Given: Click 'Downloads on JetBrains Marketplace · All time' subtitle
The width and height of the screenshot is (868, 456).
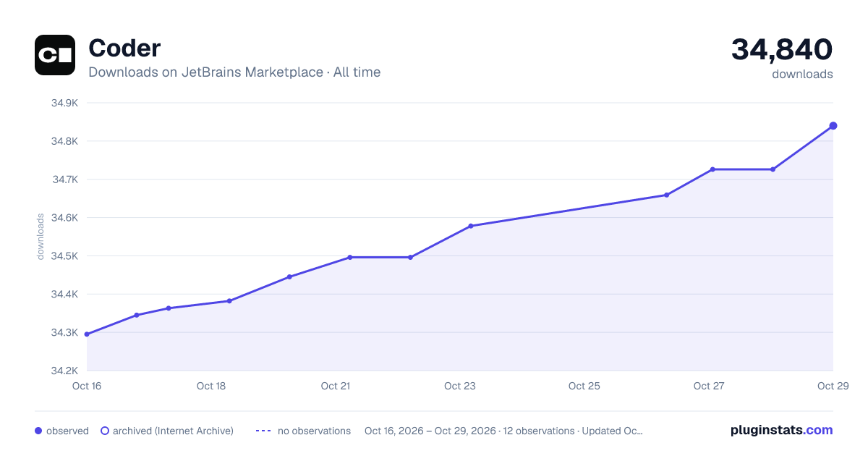Looking at the screenshot, I should point(234,72).
